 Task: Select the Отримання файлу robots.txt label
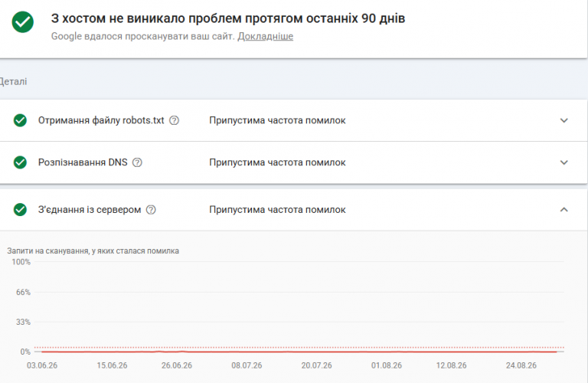click(x=101, y=120)
